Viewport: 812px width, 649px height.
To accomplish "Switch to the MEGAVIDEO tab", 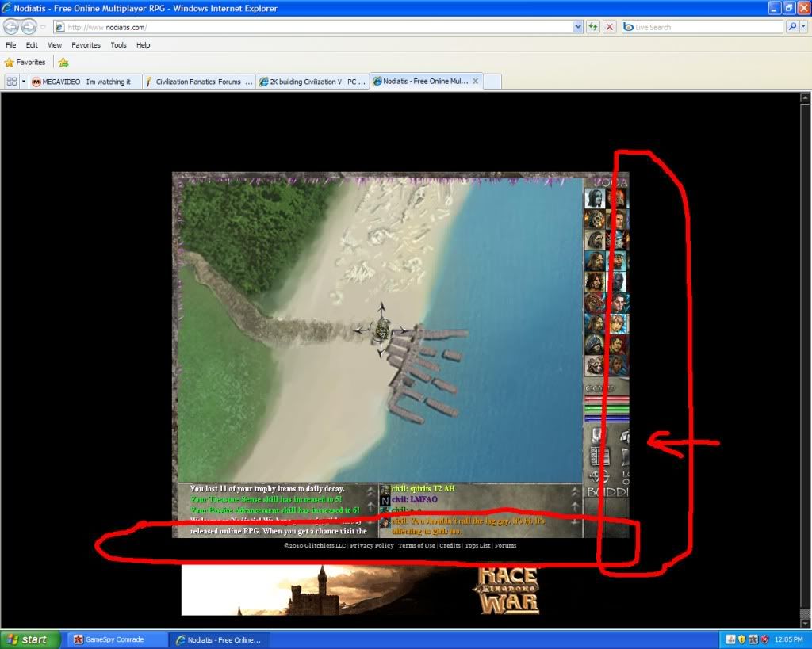I will [85, 82].
